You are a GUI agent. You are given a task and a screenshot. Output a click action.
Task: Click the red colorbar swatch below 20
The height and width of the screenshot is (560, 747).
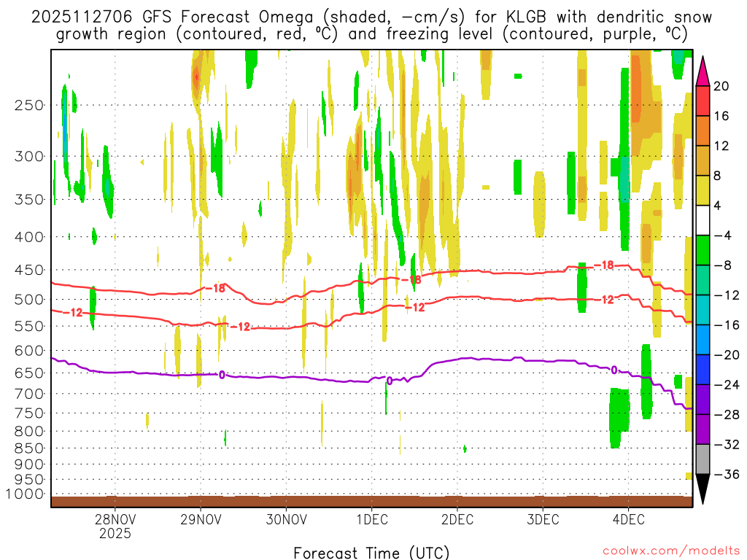(703, 101)
